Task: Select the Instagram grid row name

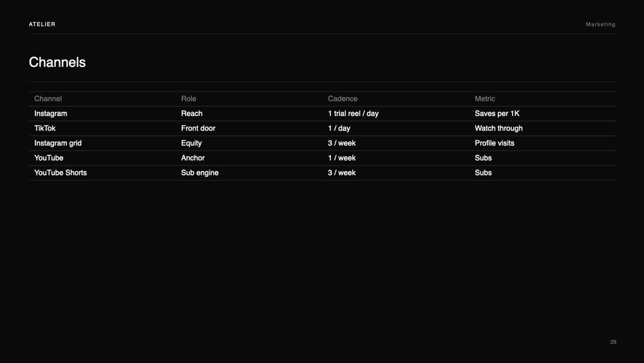Action: point(58,143)
